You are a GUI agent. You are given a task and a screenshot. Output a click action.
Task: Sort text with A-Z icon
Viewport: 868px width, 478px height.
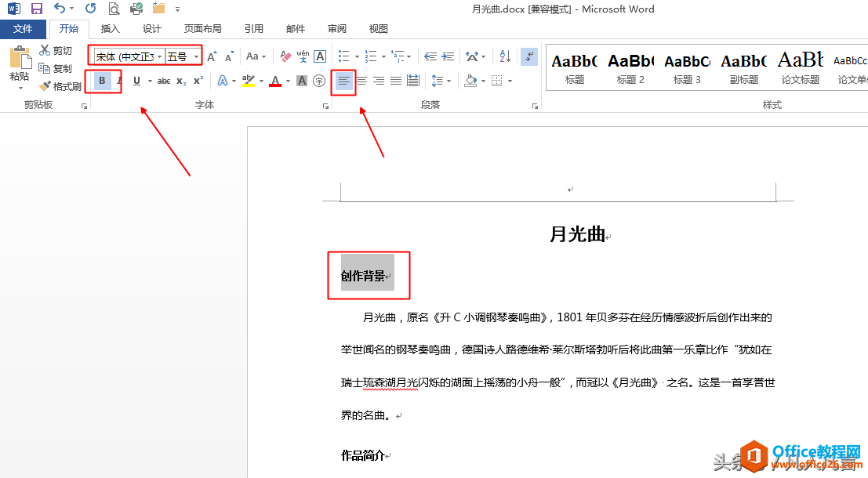tap(505, 56)
